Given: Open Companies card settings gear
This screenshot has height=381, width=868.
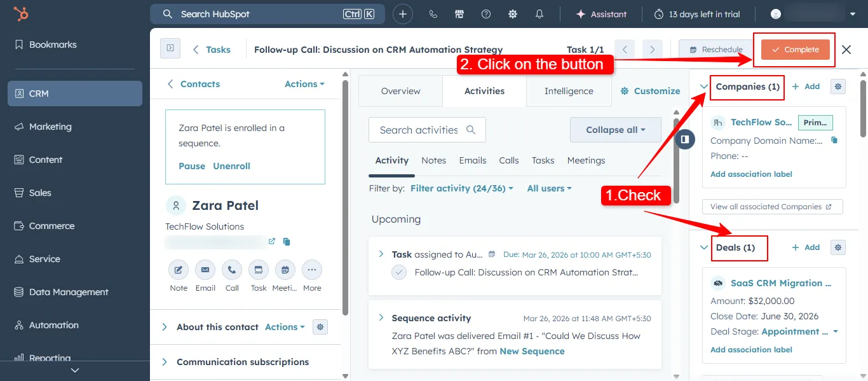Looking at the screenshot, I should tap(838, 87).
